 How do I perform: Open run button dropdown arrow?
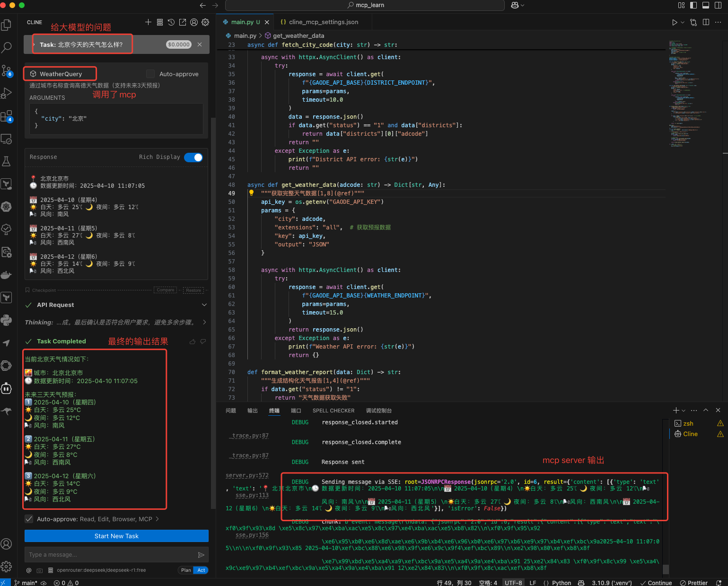(683, 22)
